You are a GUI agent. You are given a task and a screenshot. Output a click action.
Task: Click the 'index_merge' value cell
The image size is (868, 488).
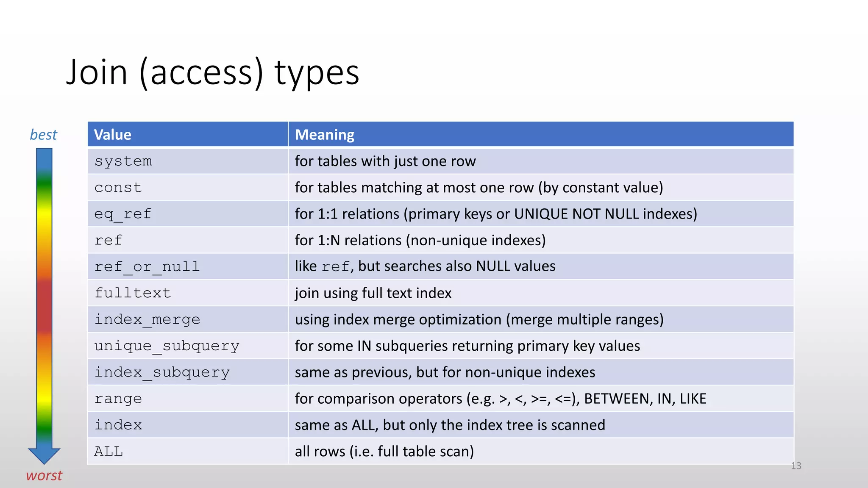pos(147,319)
